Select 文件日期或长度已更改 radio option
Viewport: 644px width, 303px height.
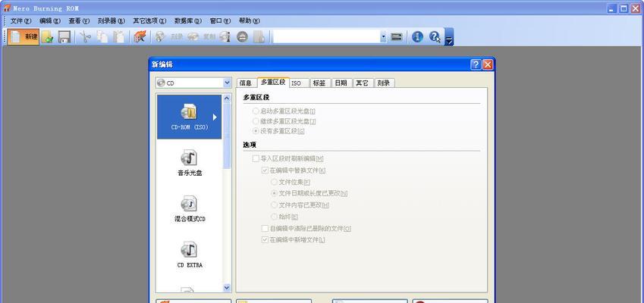(x=309, y=193)
